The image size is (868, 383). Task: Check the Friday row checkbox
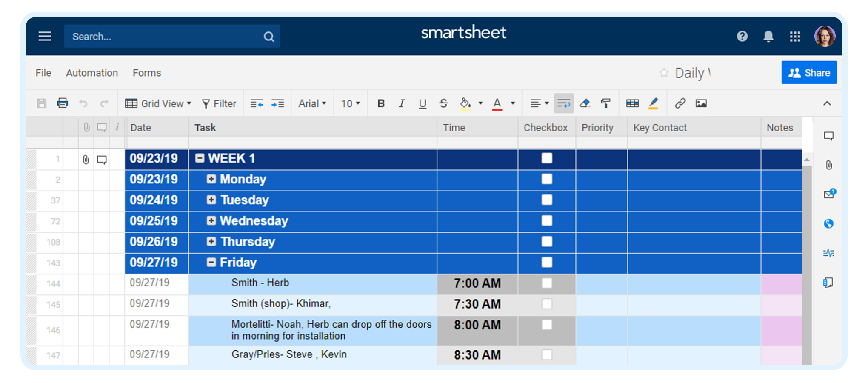coord(547,262)
